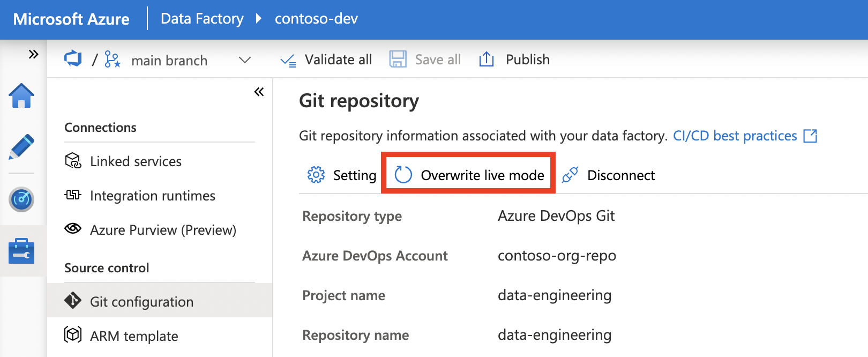
Task: Open the ARM template item
Action: pyautogui.click(x=134, y=336)
